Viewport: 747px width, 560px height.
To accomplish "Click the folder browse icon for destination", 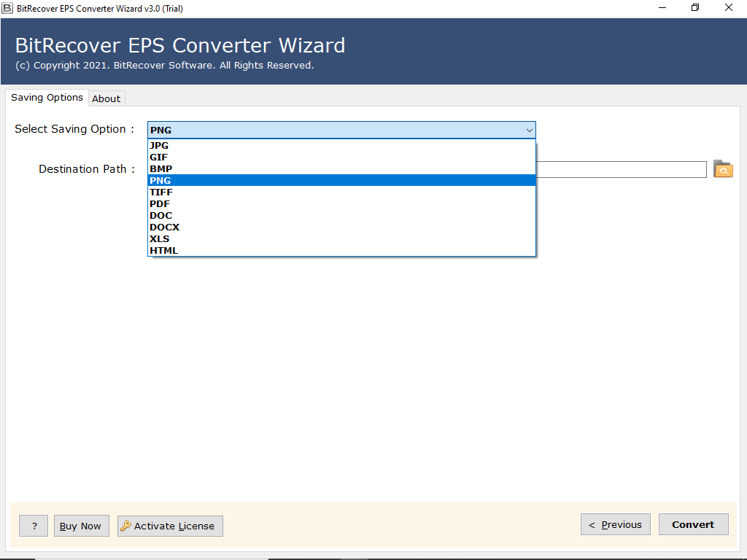I will (723, 169).
